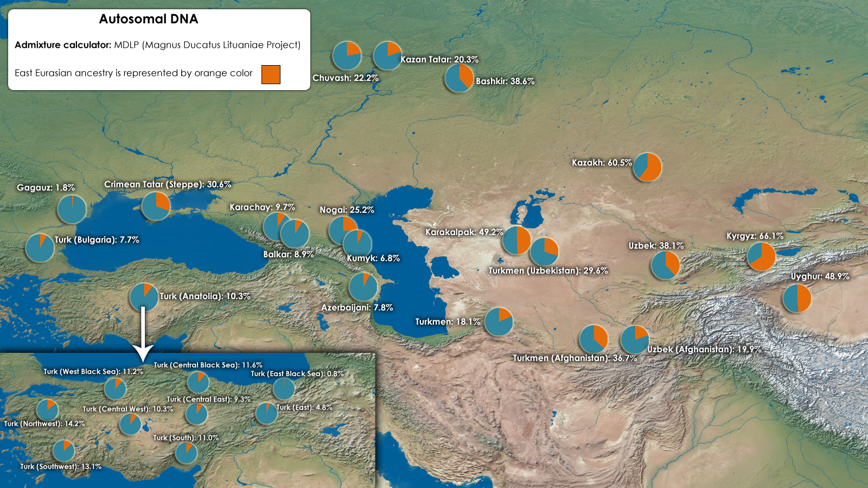Click the Kazan Tatar pie chart

tap(387, 55)
